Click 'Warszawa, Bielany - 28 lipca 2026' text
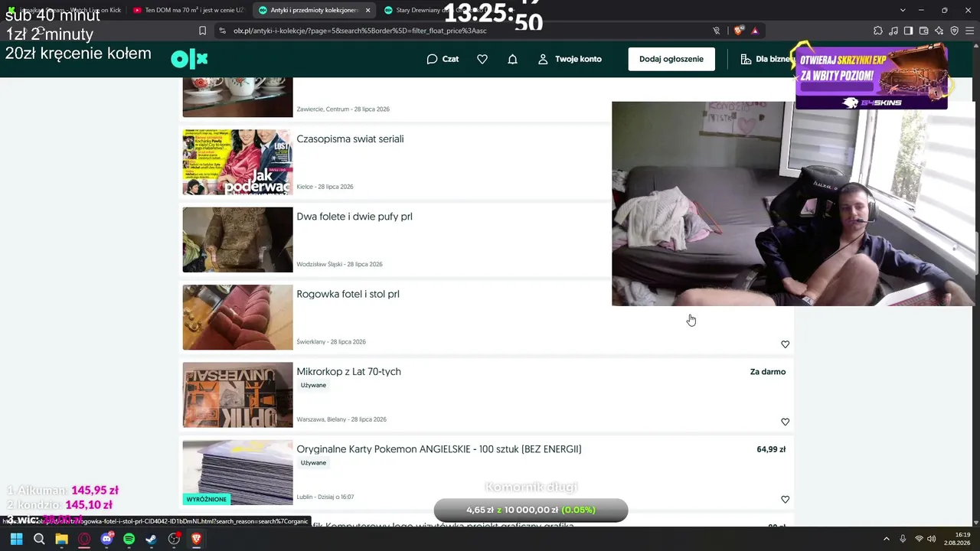 341,419
